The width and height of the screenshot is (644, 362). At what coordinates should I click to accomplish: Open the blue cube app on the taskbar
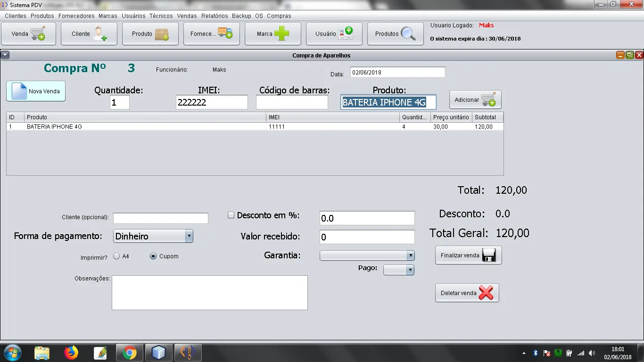point(159,353)
